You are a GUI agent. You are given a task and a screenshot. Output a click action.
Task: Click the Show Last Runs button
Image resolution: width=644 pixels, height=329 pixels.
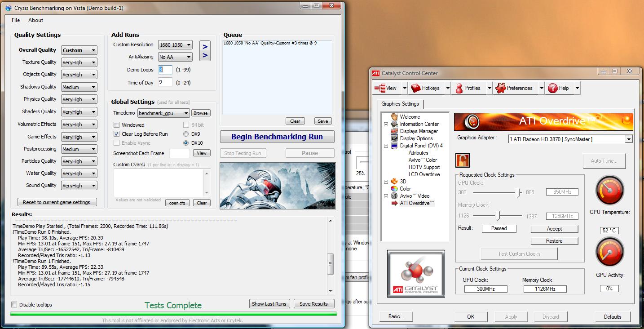click(x=269, y=304)
